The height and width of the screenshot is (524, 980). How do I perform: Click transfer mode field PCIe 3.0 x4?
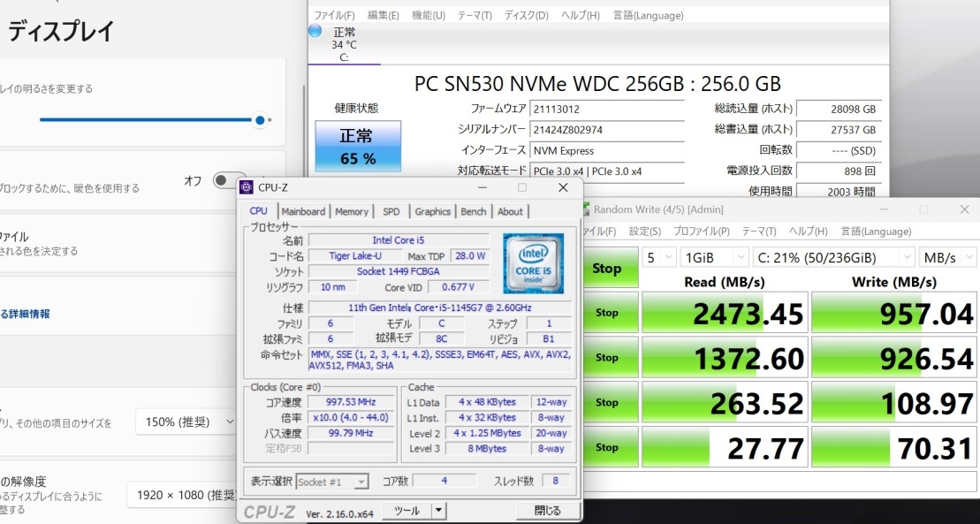[x=607, y=171]
